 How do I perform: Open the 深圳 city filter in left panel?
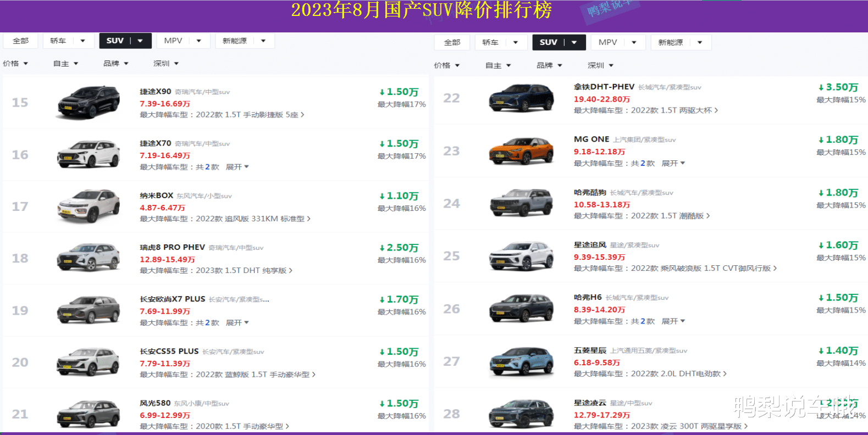pos(166,64)
